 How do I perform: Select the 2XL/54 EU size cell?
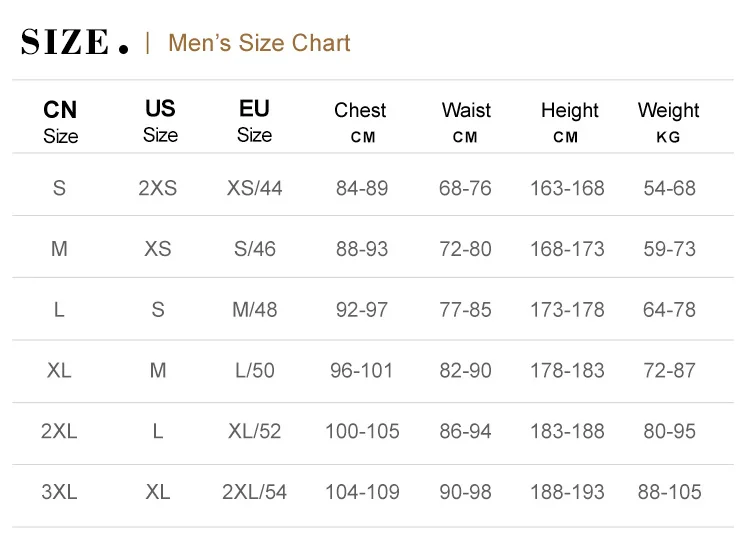tap(254, 491)
